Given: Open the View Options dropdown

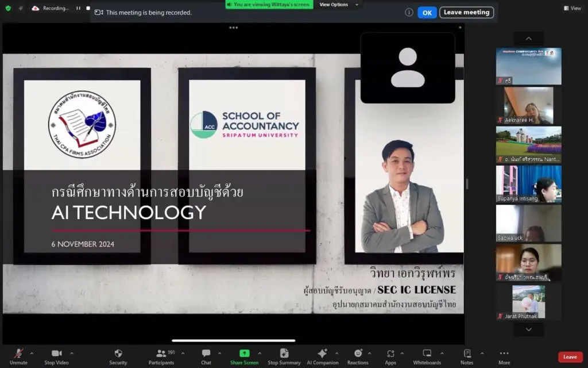Looking at the screenshot, I should point(339,5).
